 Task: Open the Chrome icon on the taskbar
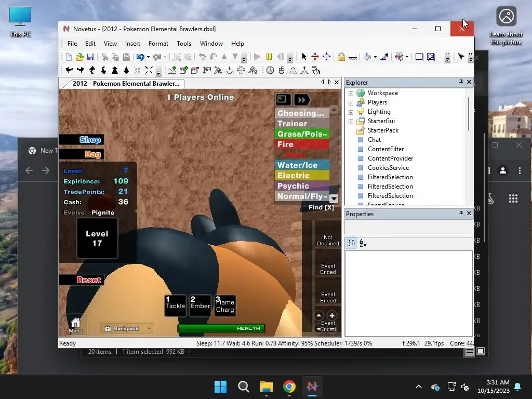(289, 387)
